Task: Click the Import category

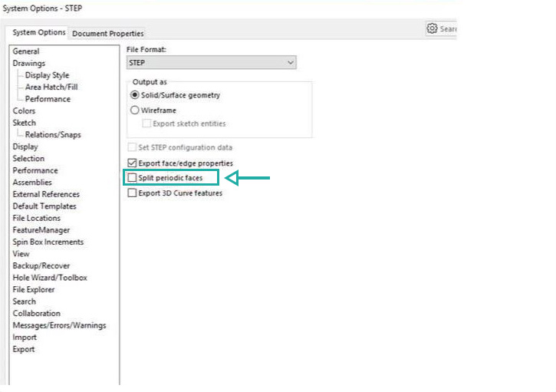Action: pos(25,338)
